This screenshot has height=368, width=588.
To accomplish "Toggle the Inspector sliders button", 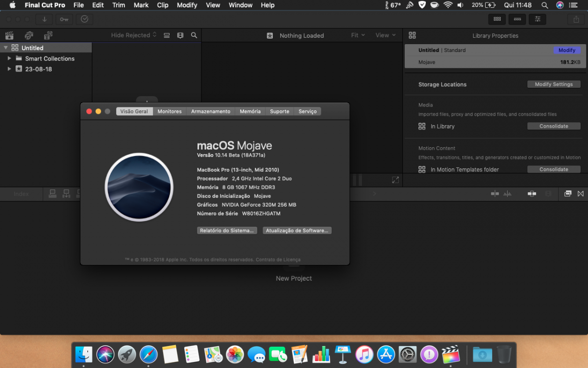I will [x=538, y=19].
